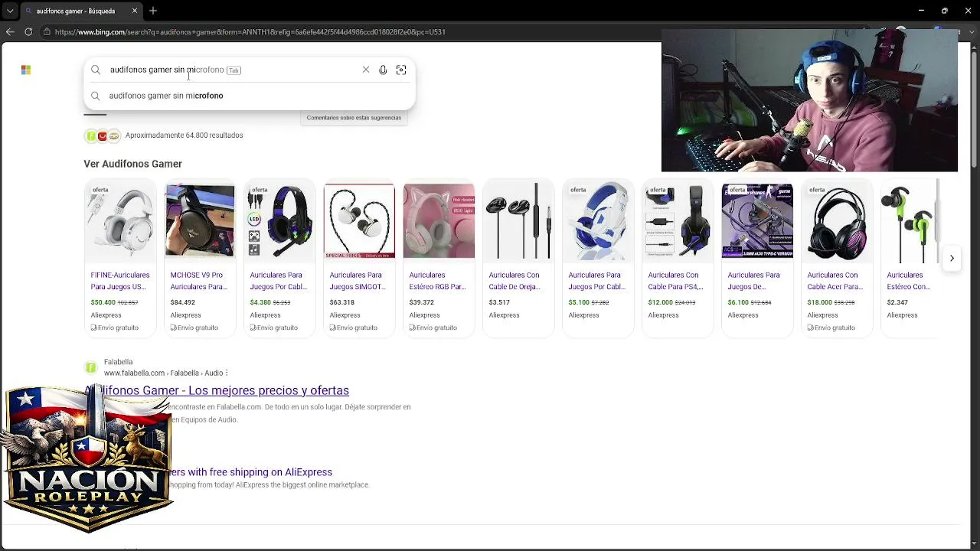Open the Microsoft logo home link
The image size is (980, 551).
[x=26, y=70]
